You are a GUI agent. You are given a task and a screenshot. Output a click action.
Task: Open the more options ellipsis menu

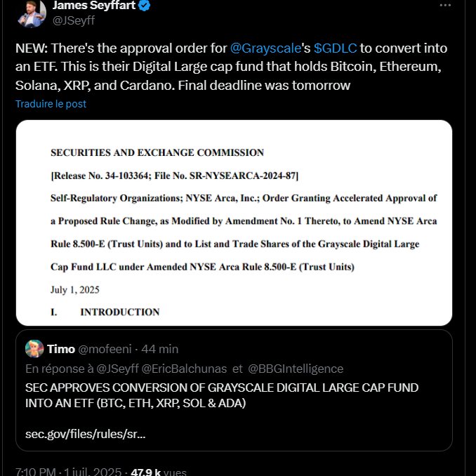coord(445,6)
